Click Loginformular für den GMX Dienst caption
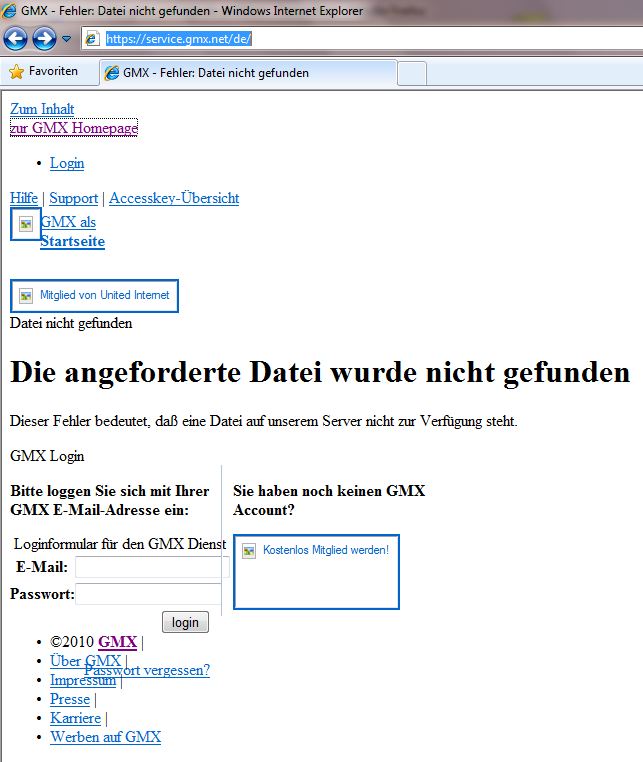Viewport: 643px width, 762px height. click(x=120, y=544)
